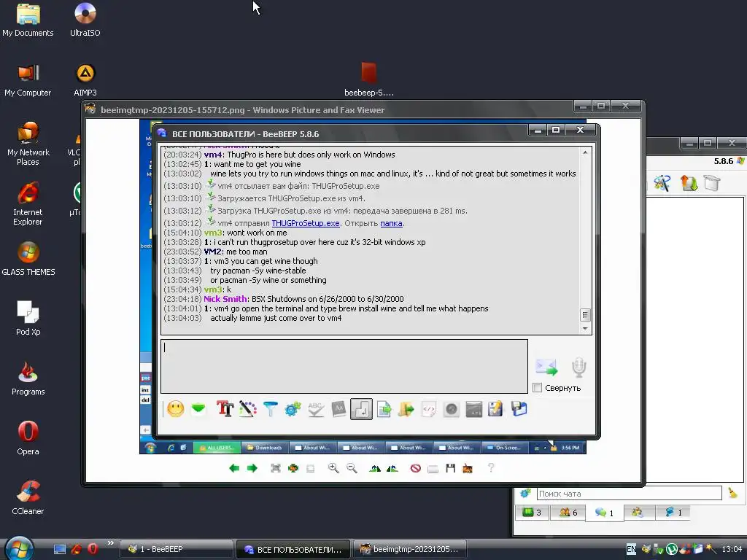Open the папка folder link

(391, 223)
